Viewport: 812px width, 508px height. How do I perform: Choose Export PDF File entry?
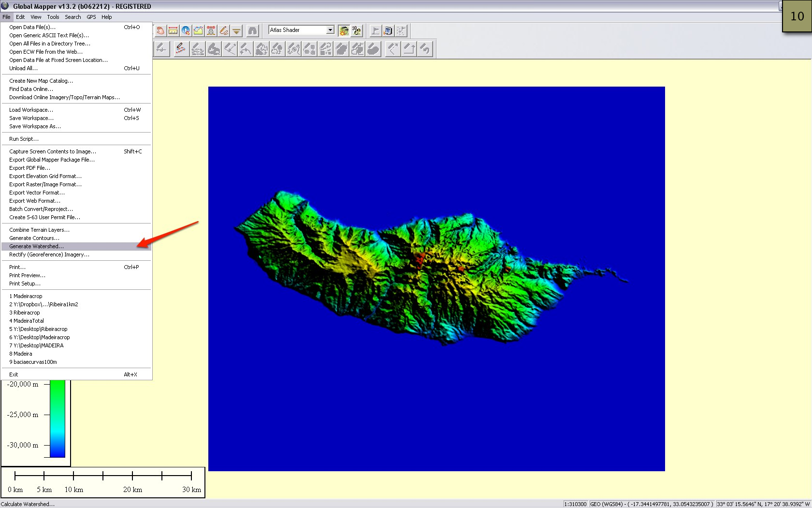pyautogui.click(x=76, y=168)
